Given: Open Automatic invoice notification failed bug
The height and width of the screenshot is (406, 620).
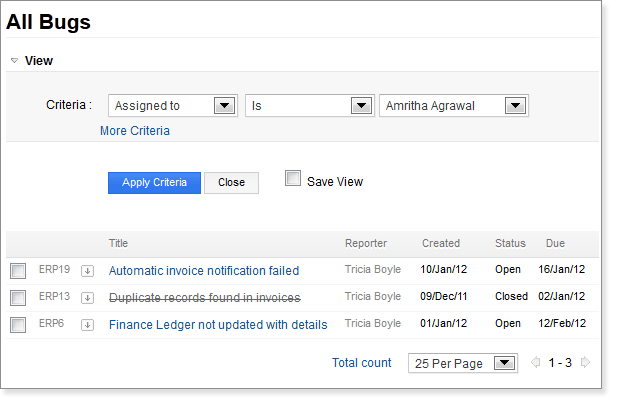Looking at the screenshot, I should [204, 271].
